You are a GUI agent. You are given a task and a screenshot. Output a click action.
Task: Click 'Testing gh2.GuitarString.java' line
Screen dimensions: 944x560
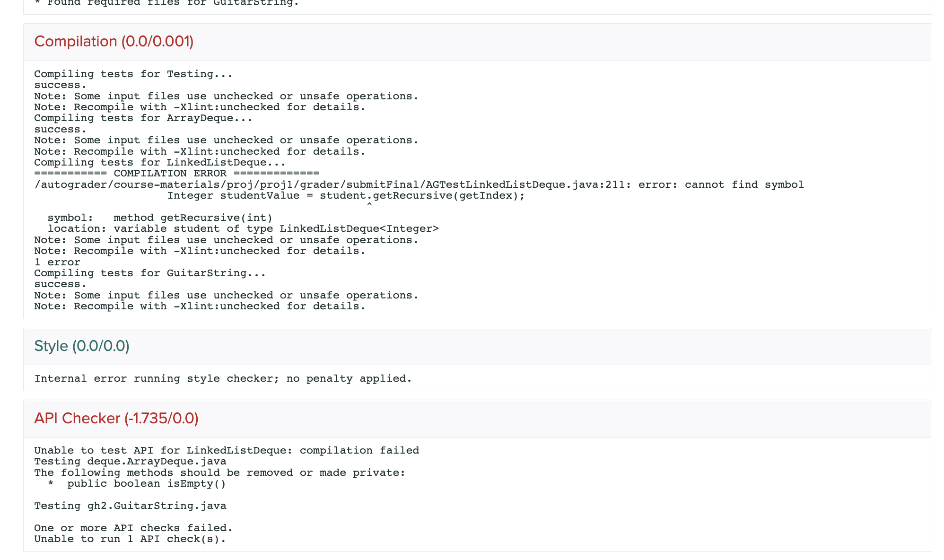pyautogui.click(x=130, y=506)
